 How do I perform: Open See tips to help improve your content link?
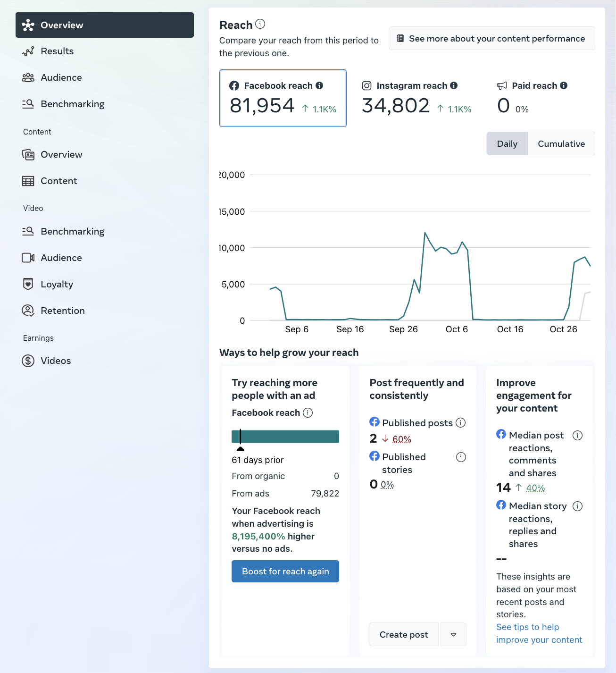click(x=539, y=633)
